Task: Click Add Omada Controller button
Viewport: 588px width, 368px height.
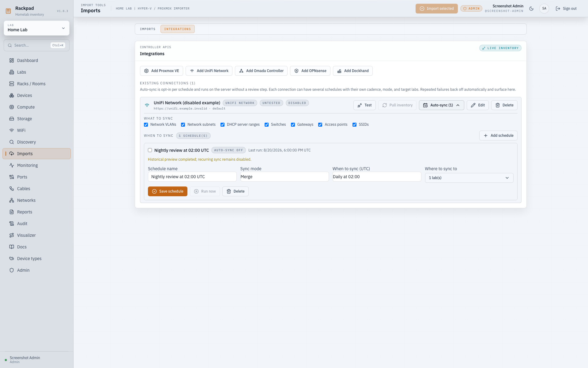Action: [261, 71]
